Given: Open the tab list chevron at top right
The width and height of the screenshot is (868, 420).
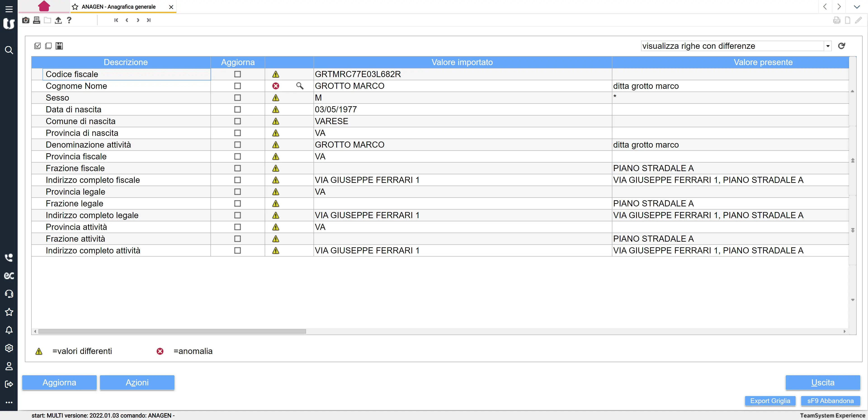Looking at the screenshot, I should pyautogui.click(x=856, y=7).
